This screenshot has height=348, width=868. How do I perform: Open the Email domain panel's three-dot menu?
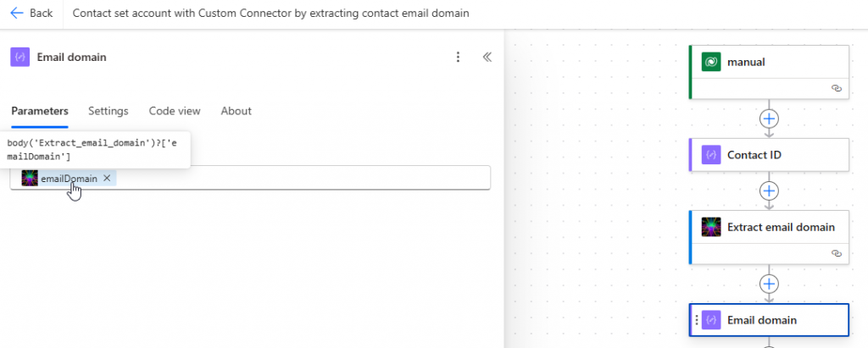(x=458, y=58)
